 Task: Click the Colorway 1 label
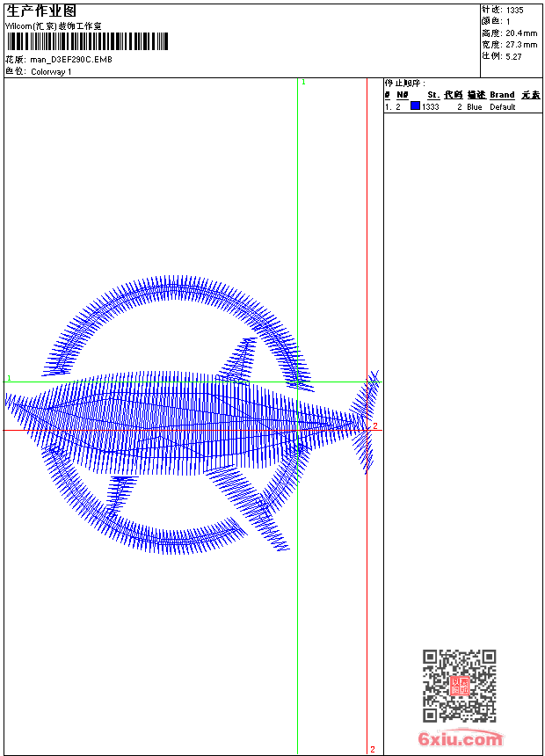click(x=51, y=72)
